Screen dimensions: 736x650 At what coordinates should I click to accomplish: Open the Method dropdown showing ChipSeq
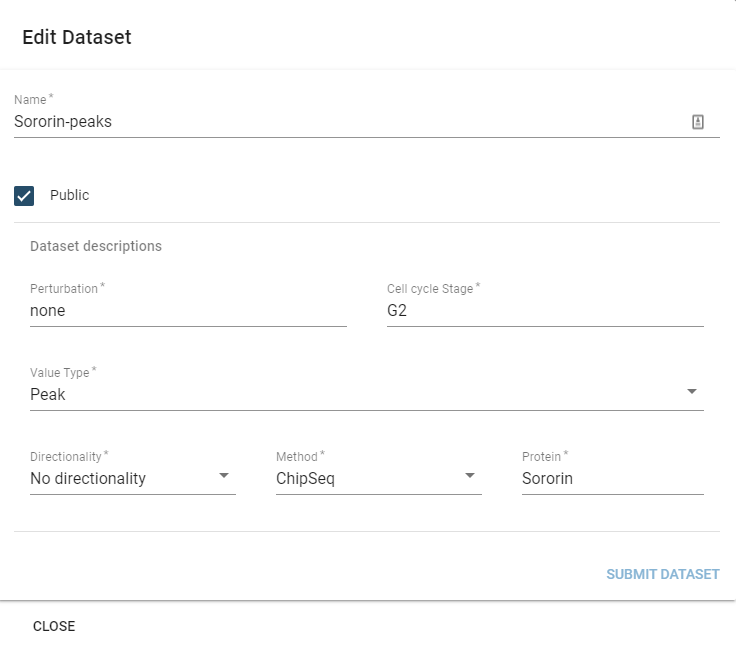point(365,479)
